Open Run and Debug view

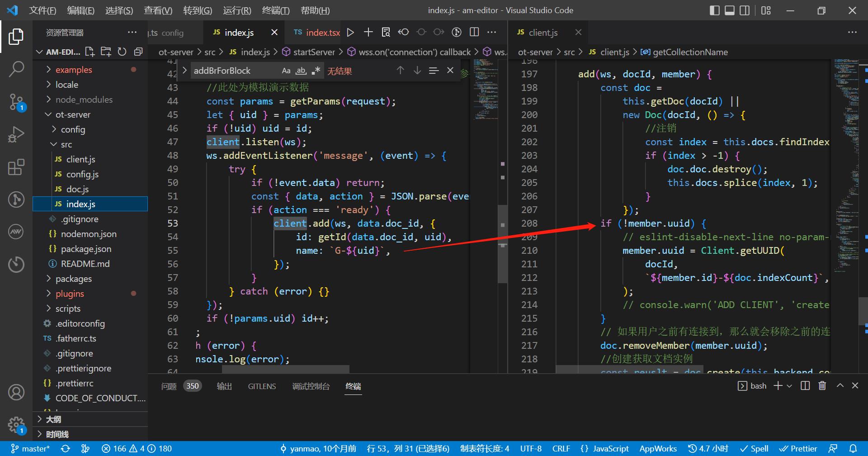point(16,134)
